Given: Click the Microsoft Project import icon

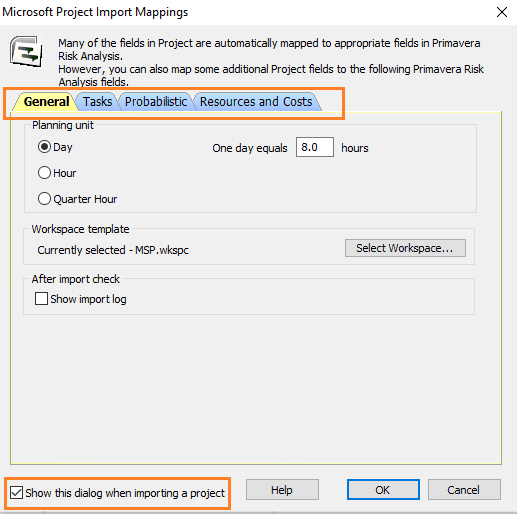Looking at the screenshot, I should click(x=26, y=51).
